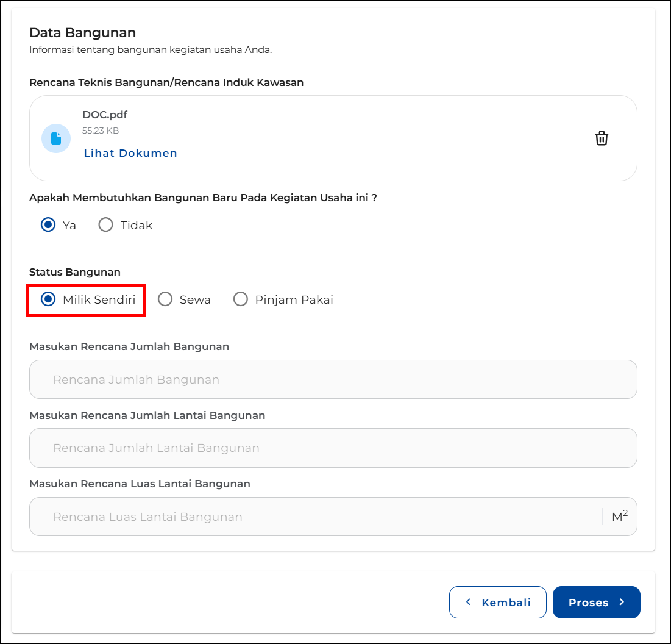Screen dimensions: 671x644
Task: Click the left chevron inside Kembali
Action: (x=469, y=602)
